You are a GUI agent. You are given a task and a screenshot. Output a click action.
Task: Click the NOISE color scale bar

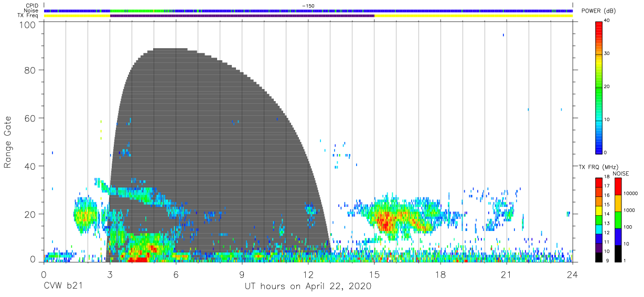tap(618, 220)
